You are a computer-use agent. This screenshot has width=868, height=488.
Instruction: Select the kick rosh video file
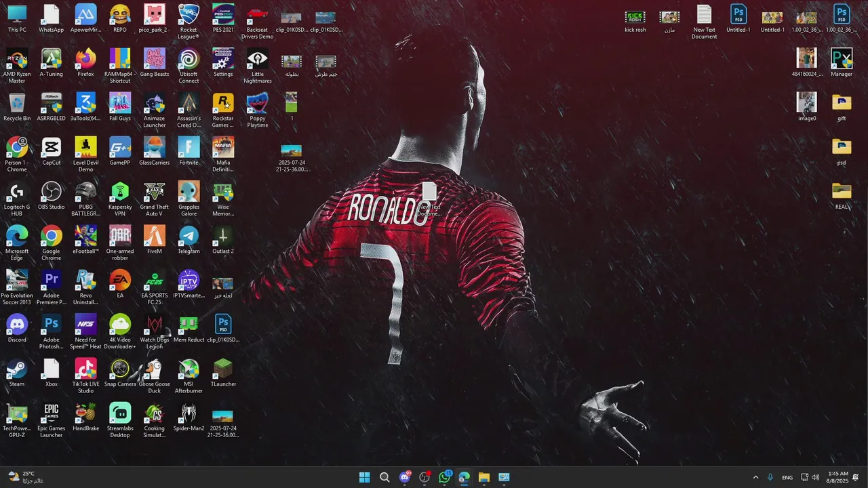[635, 20]
